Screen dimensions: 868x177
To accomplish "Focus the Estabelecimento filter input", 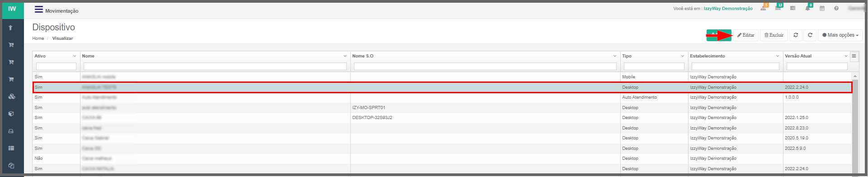I will [x=736, y=66].
